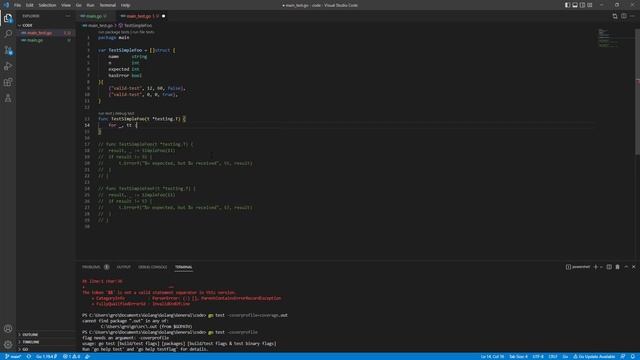The width and height of the screenshot is (640, 360).
Task: Click the open changes icon in editor toolbar
Action: (615, 16)
